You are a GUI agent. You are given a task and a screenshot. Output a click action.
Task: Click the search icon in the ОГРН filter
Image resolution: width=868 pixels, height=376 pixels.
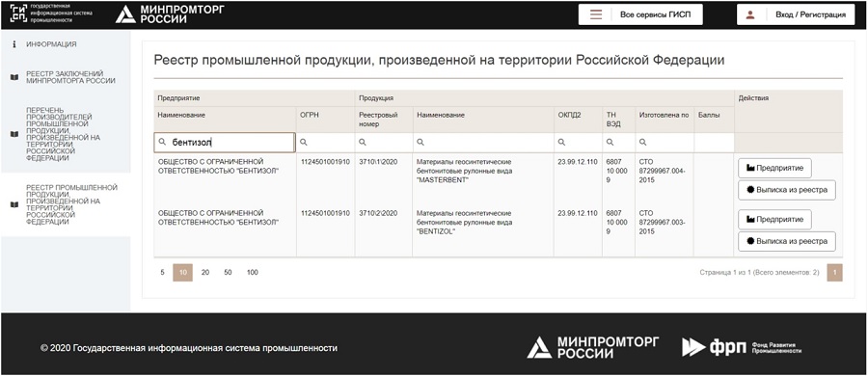304,143
